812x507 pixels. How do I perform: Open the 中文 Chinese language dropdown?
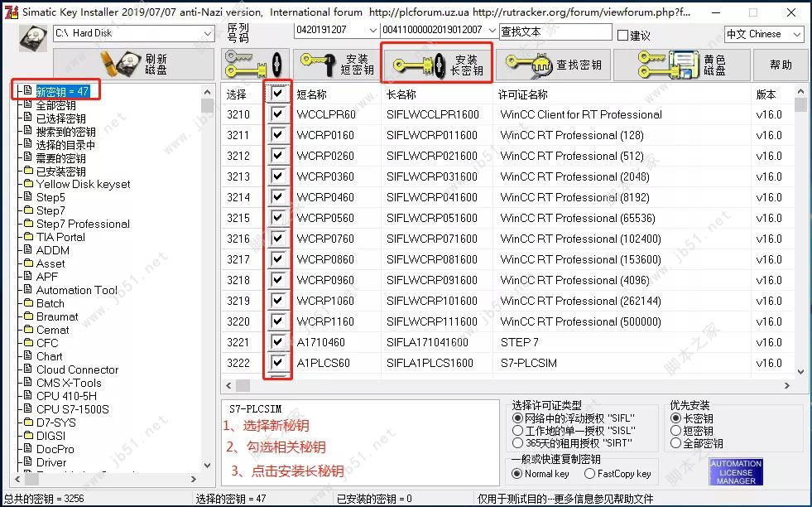(x=793, y=34)
